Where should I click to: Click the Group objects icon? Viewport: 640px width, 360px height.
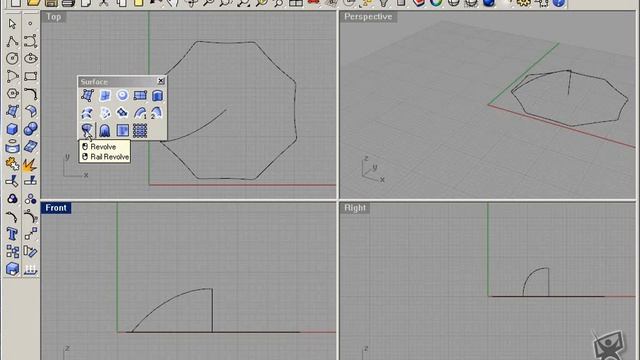[x=12, y=199]
